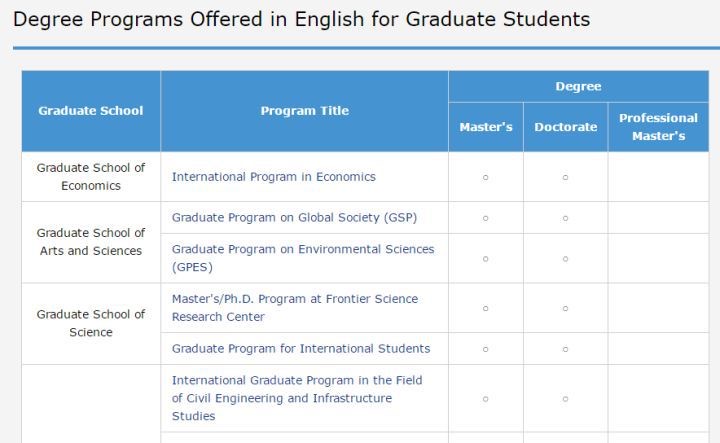Click the Graduate School of Economics cell
720x443 pixels.
coord(91,177)
